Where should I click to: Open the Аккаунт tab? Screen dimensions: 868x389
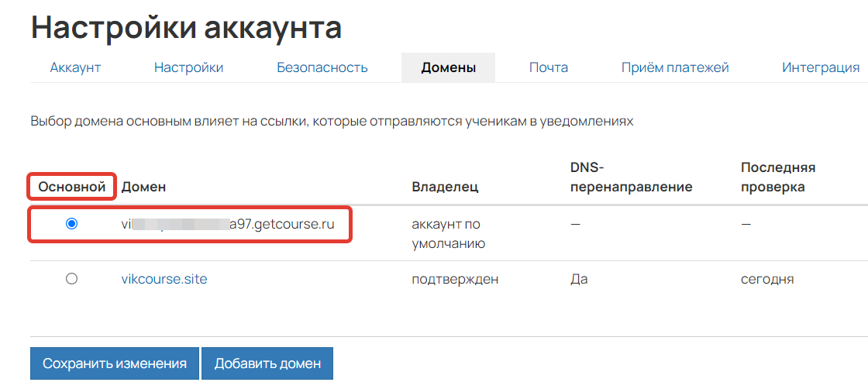tap(75, 68)
